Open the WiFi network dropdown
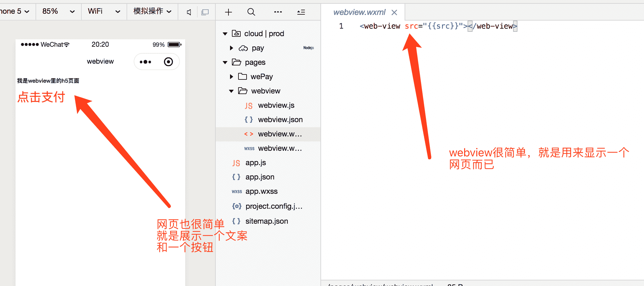Image resolution: width=644 pixels, height=286 pixels. coord(104,12)
